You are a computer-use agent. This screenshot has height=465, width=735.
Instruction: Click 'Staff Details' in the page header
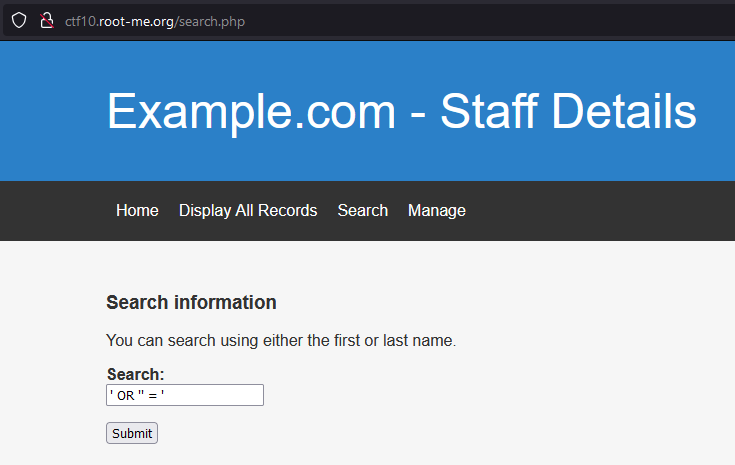568,111
